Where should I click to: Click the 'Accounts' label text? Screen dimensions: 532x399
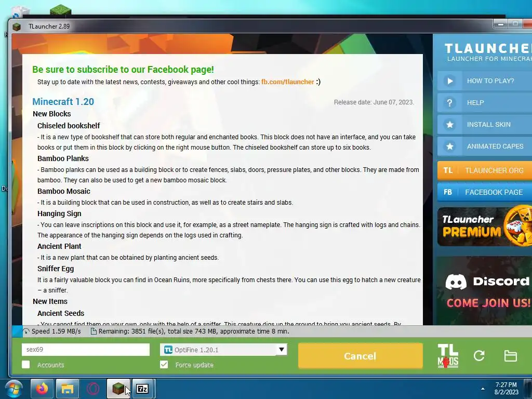click(x=50, y=365)
